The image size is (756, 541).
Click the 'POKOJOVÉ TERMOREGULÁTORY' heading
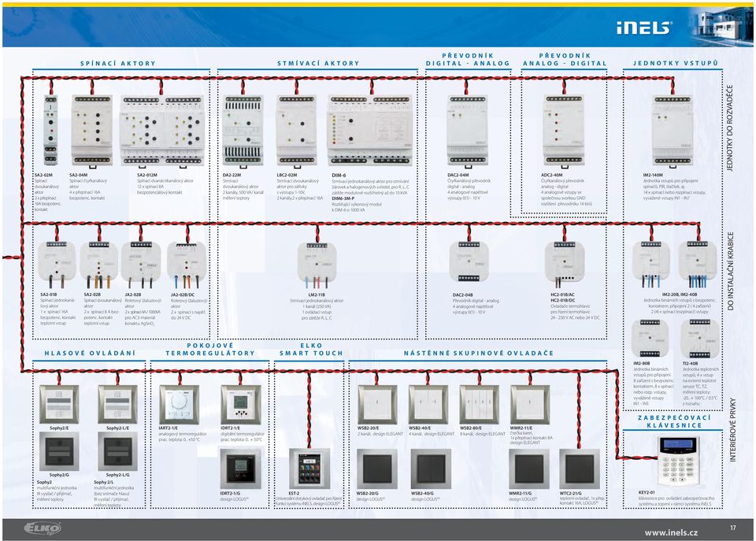point(210,349)
